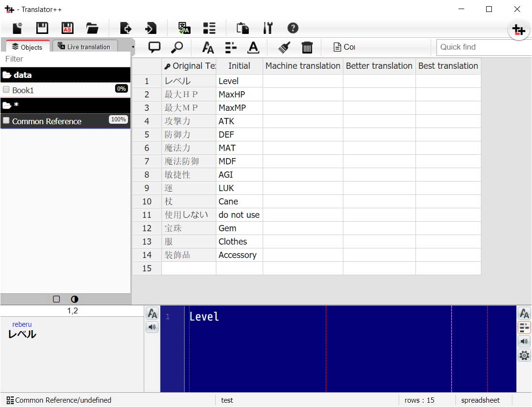Use the brush cleanup tool
The width and height of the screenshot is (532, 407).
(283, 47)
